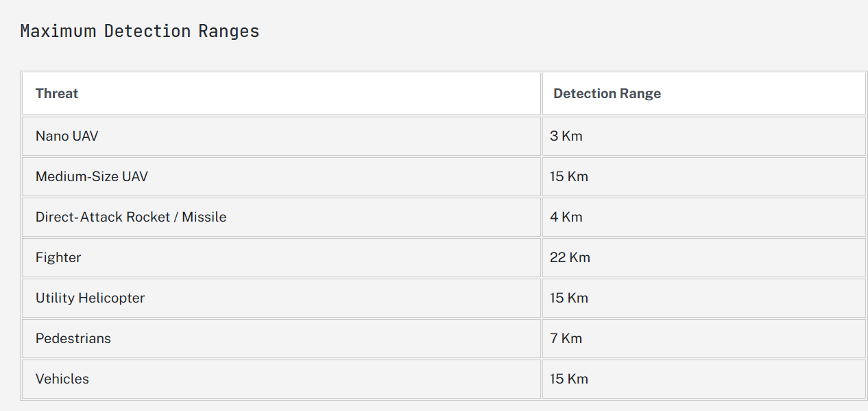Click the word Detection in the heading

pos(147,31)
